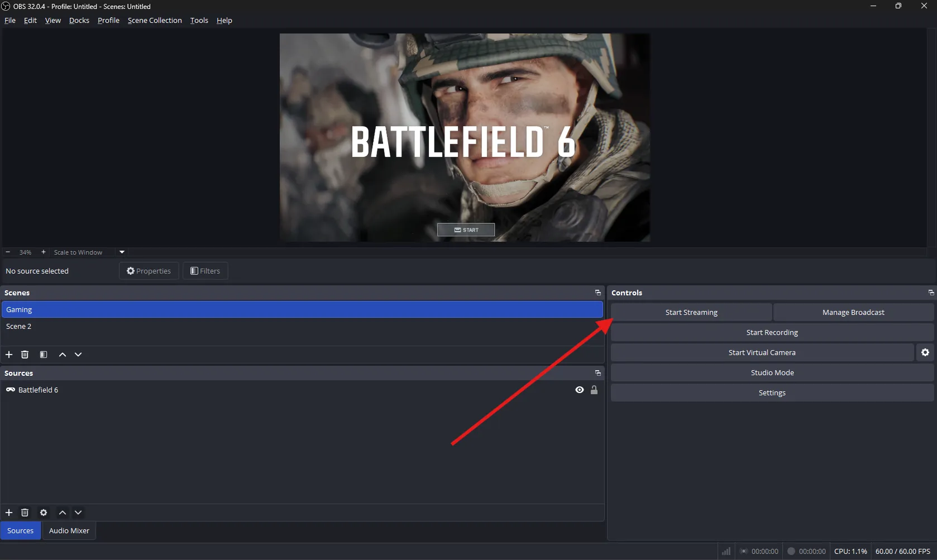Undock the Scenes panel
This screenshot has width=937, height=560.
[x=597, y=293]
